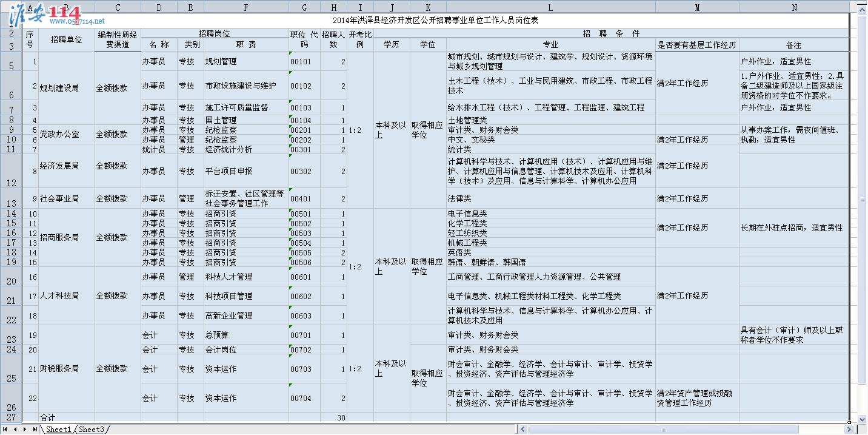The image size is (868, 435).
Task: Switch to the Sheet3 tab
Action: click(91, 429)
